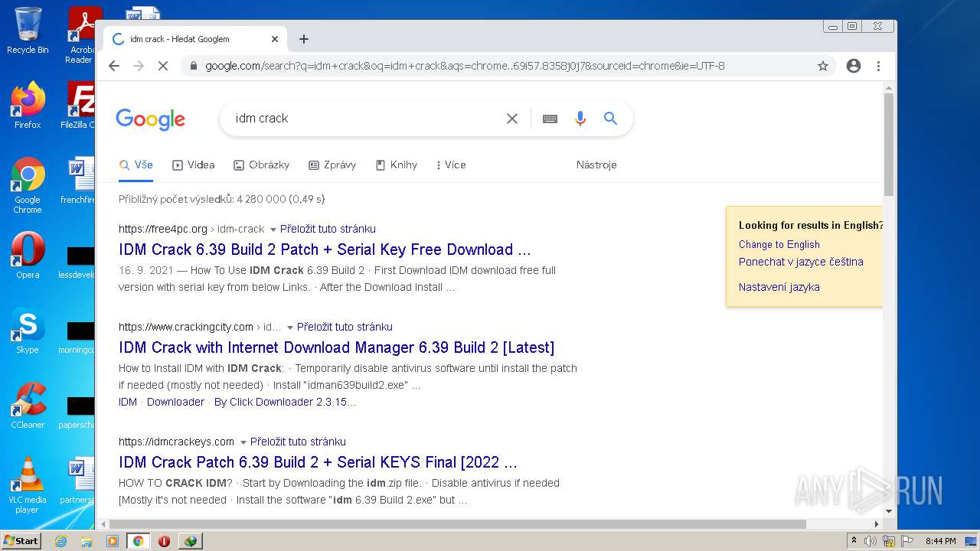Select the Vše results tab
The image size is (980, 551).
tap(136, 165)
